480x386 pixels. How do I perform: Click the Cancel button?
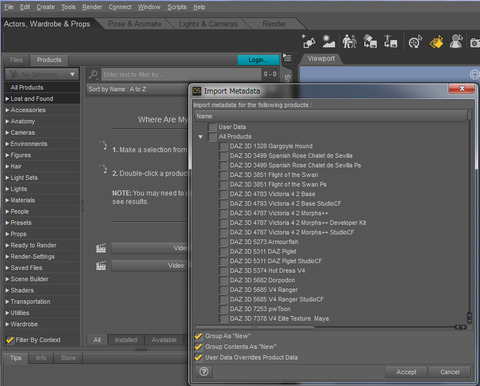pos(450,372)
